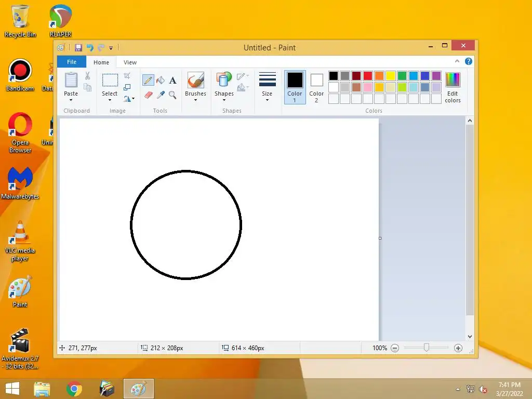Open Customize Quick Access Toolbar dropdown

(x=111, y=48)
